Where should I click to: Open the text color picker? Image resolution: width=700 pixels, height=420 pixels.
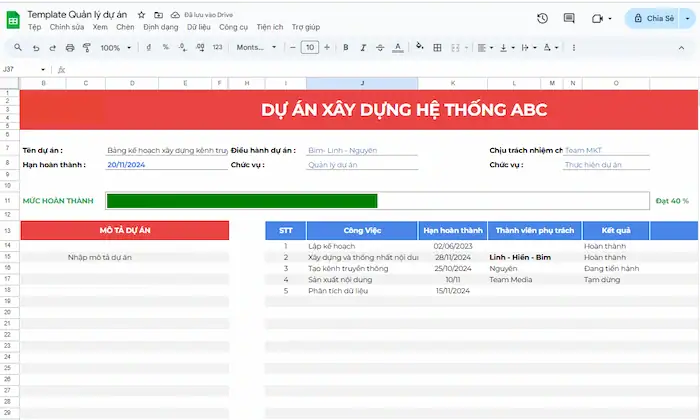coord(398,47)
